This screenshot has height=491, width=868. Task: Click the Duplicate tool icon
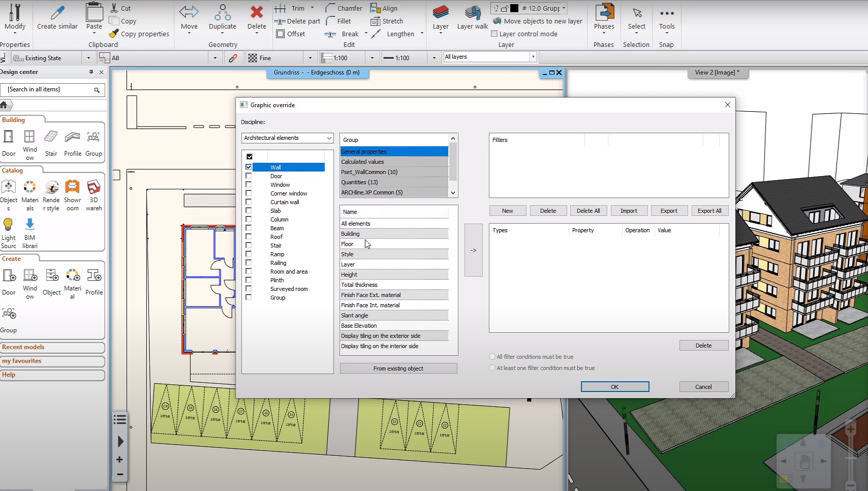coord(222,13)
